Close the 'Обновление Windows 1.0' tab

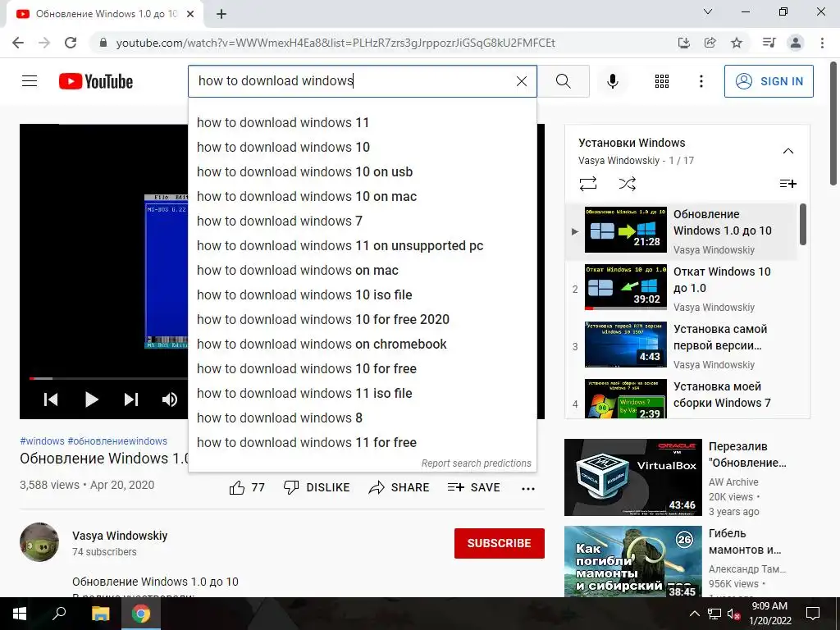pyautogui.click(x=189, y=15)
